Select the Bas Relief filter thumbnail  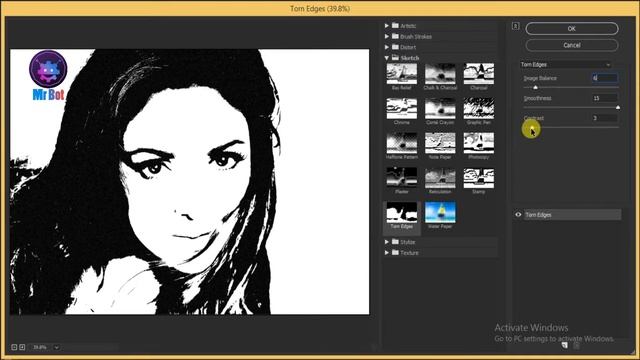[x=402, y=74]
